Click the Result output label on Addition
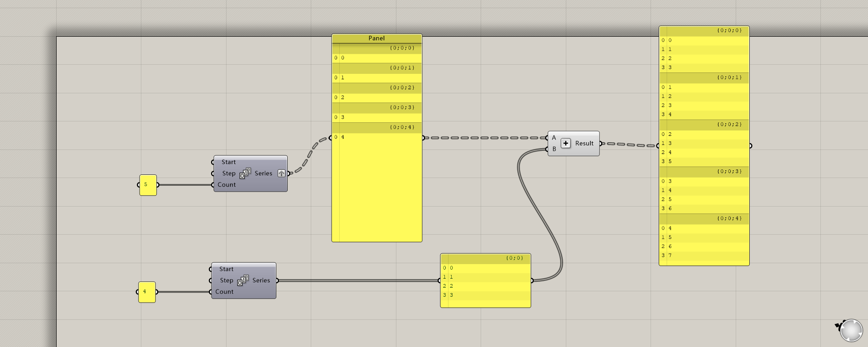 coord(584,143)
